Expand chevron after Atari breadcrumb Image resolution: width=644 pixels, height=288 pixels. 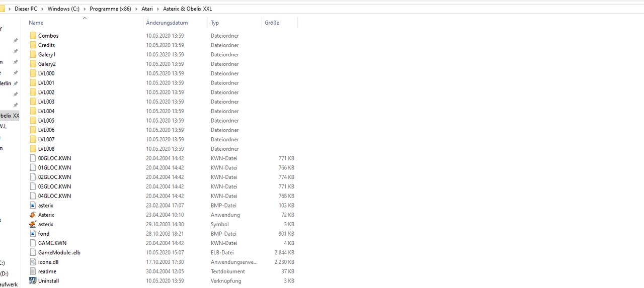(x=158, y=9)
